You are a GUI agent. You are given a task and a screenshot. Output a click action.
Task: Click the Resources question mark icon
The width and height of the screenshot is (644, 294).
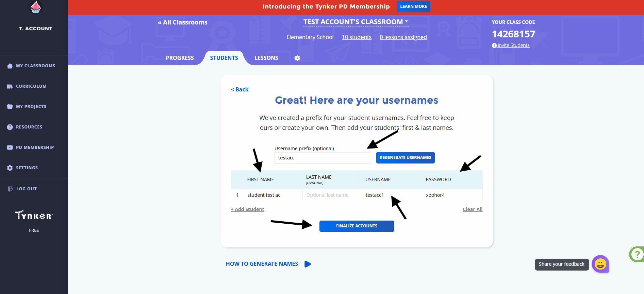point(10,127)
